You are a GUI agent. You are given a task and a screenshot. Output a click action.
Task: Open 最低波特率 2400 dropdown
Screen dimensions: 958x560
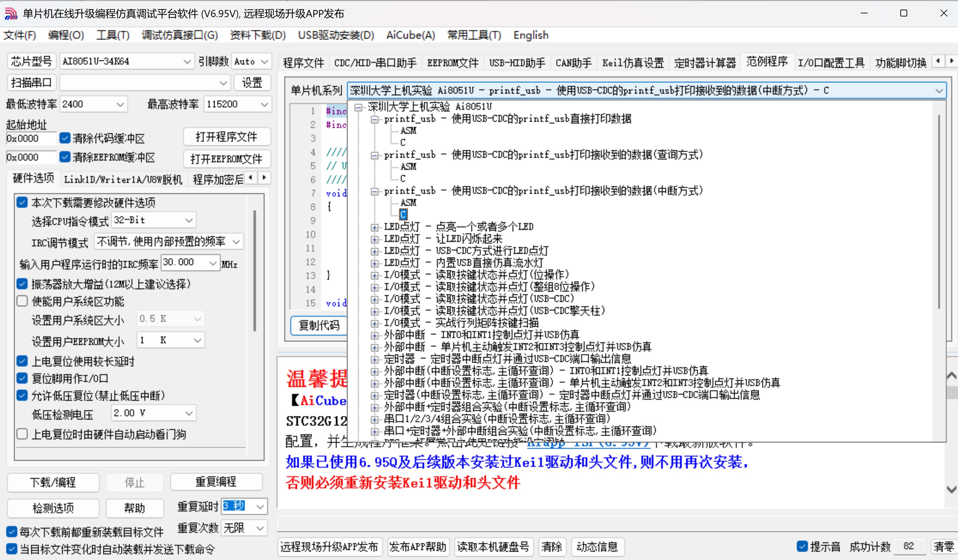(93, 104)
